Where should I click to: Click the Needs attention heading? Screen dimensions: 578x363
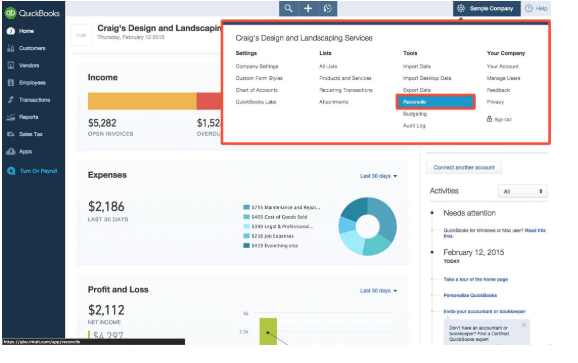pos(469,213)
